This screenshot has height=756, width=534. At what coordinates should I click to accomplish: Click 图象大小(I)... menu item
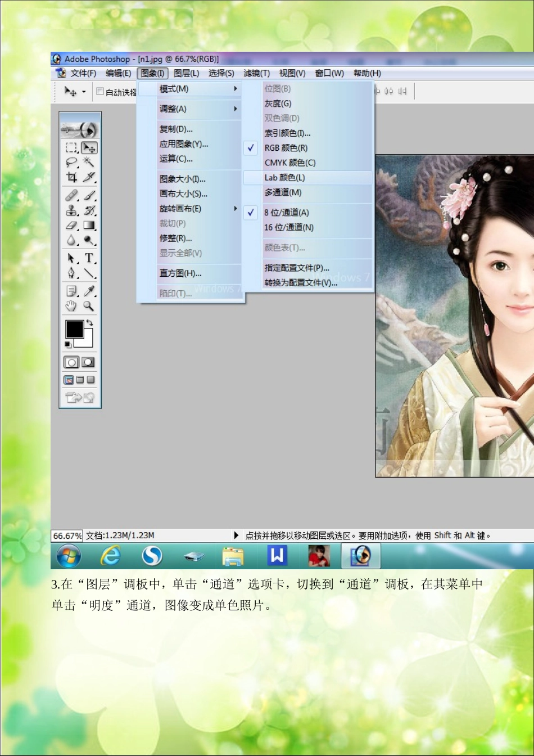pyautogui.click(x=191, y=179)
